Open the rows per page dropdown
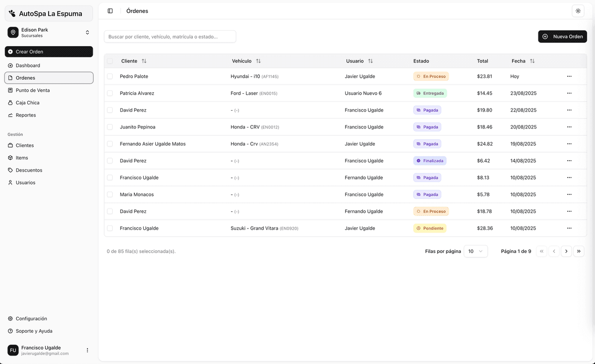 tap(475, 251)
